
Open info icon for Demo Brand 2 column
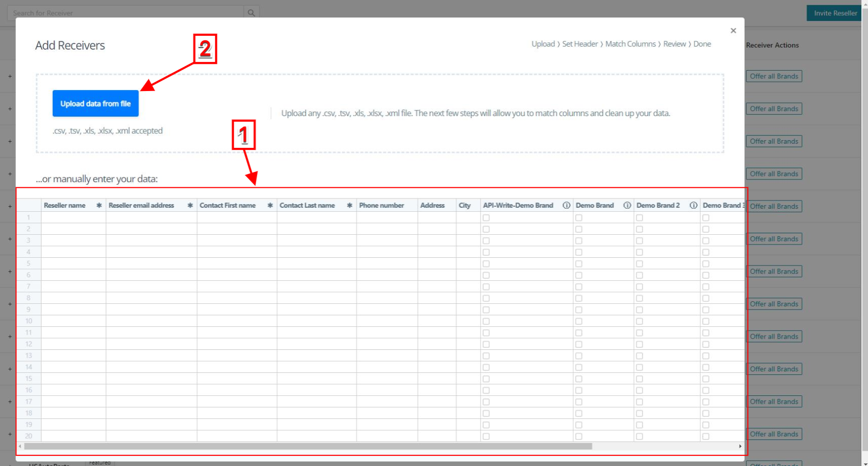tap(693, 205)
